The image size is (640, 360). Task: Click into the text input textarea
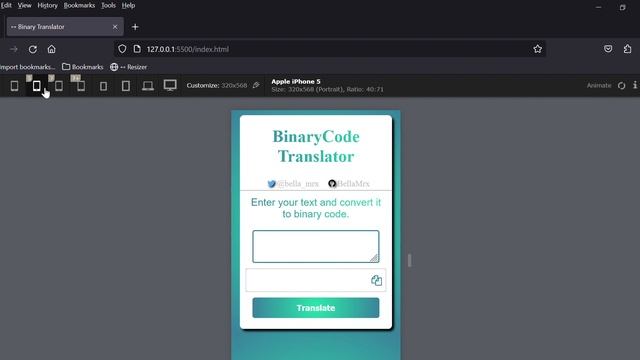[316, 246]
